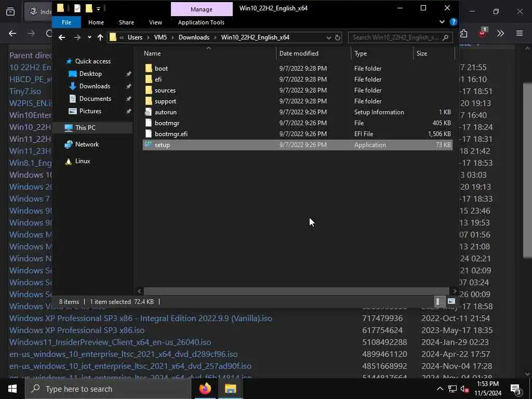Open the recent locations dropdown arrow
Screen dimensions: 532x399
pyautogui.click(x=89, y=37)
